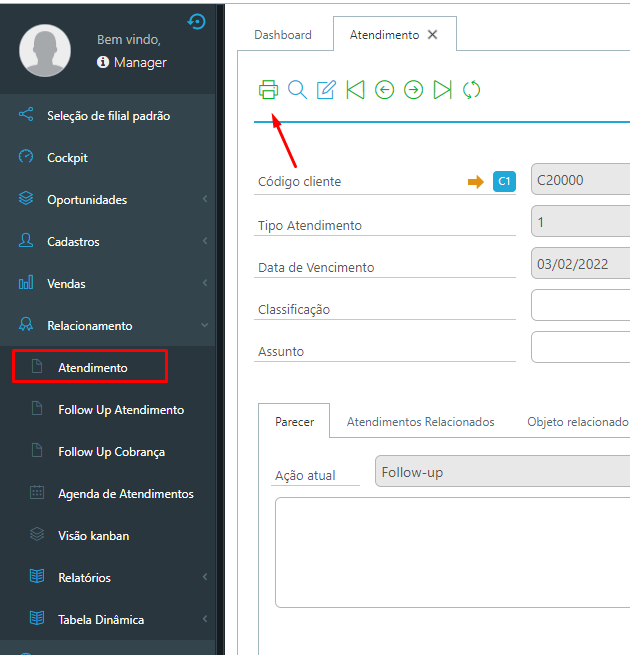Click the next record arrow icon
630x655 pixels.
click(413, 90)
